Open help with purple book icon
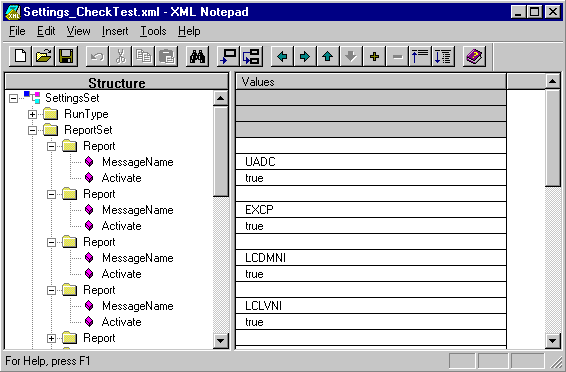 point(474,56)
